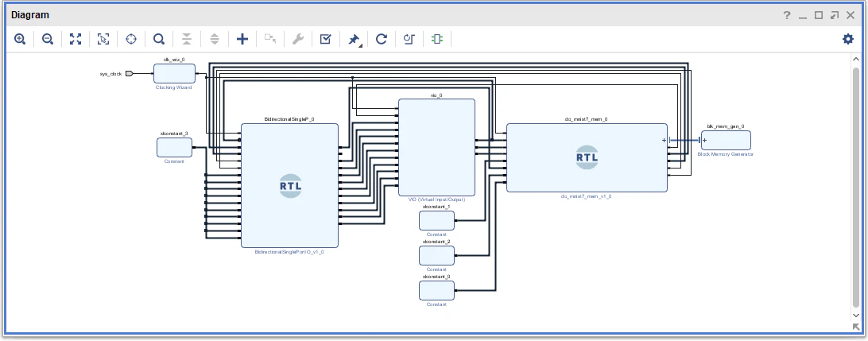Maximize the Diagram panel

(819, 15)
